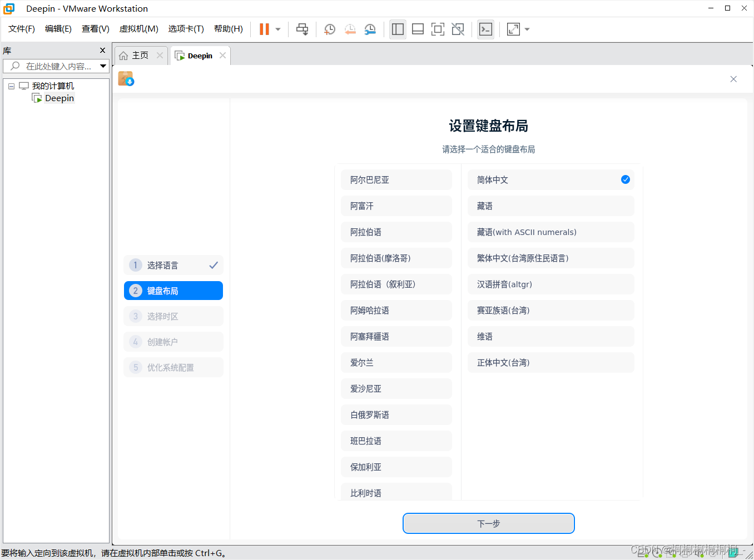
Task: Select step 5 优化系统配置
Action: [x=173, y=367]
